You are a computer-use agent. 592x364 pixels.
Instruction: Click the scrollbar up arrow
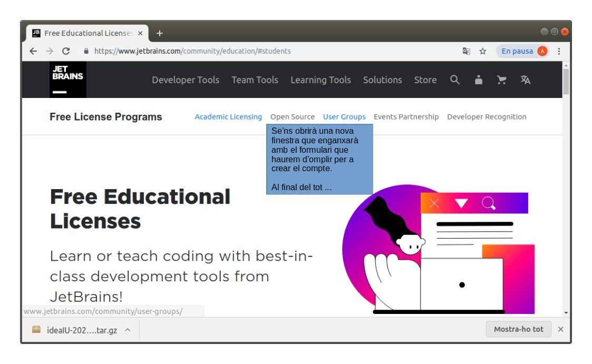point(566,65)
